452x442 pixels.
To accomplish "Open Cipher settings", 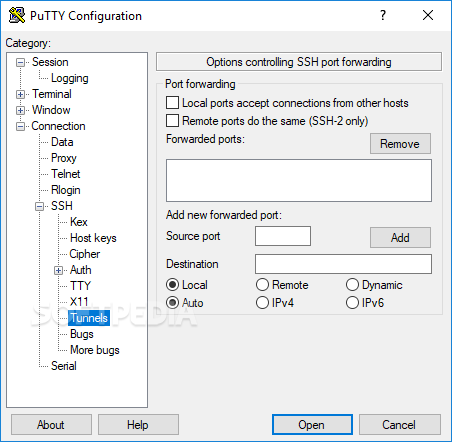I will click(x=84, y=254).
